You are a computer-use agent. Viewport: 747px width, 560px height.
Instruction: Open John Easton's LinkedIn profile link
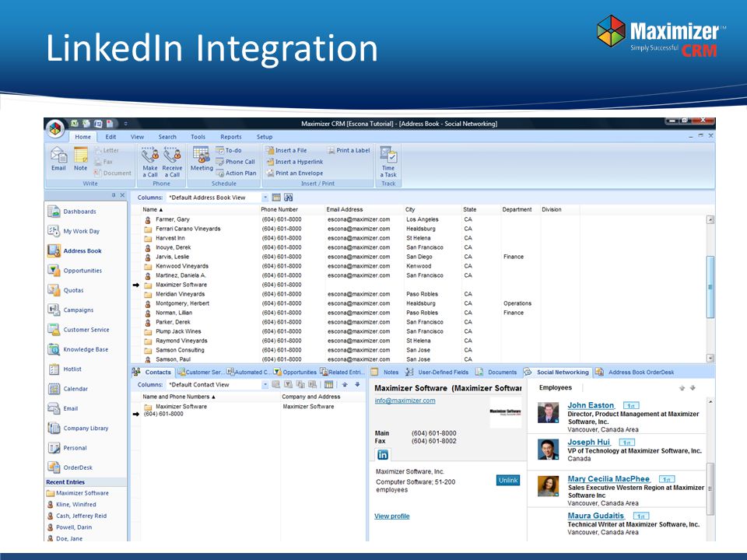(591, 405)
